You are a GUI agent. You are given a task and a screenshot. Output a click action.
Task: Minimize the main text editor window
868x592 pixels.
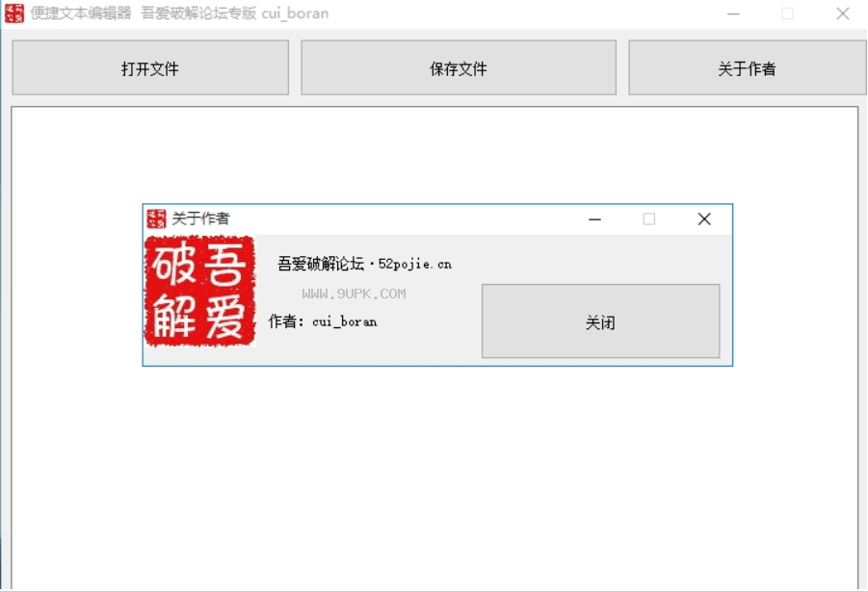point(733,13)
